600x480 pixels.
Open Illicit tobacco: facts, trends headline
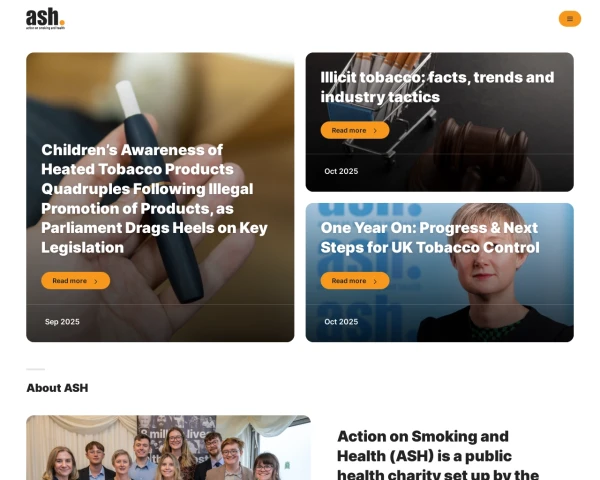(x=437, y=87)
